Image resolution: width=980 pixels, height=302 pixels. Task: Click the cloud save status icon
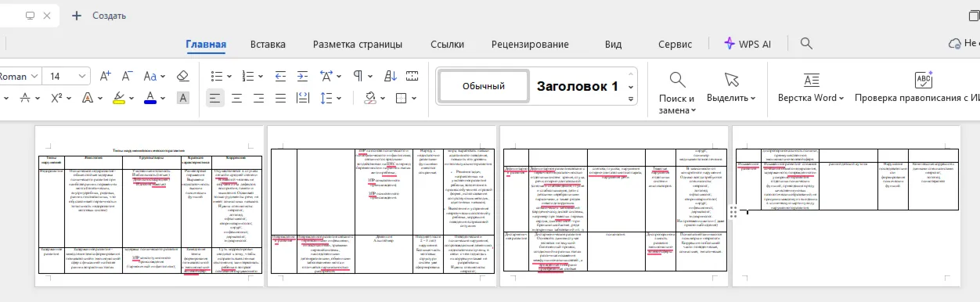tap(955, 44)
